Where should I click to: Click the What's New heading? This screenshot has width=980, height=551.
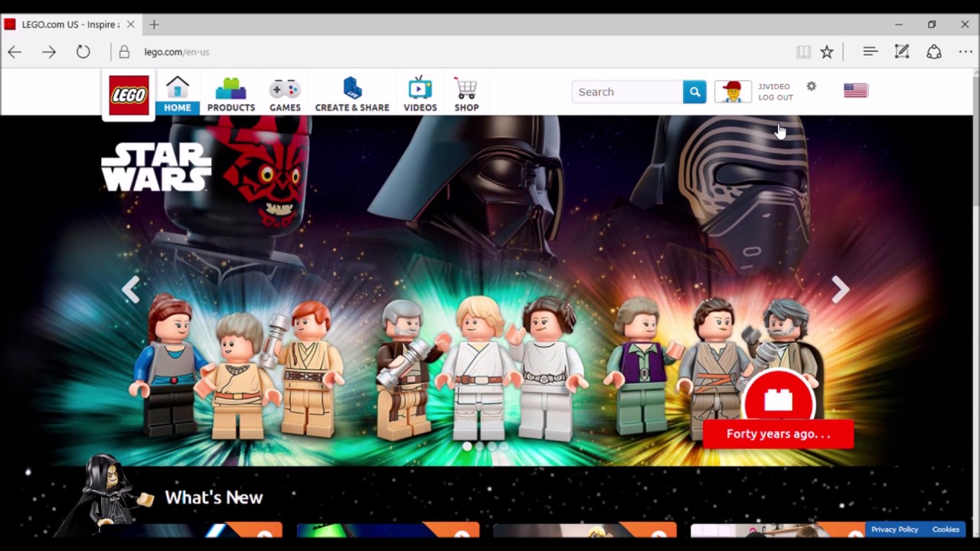[214, 497]
